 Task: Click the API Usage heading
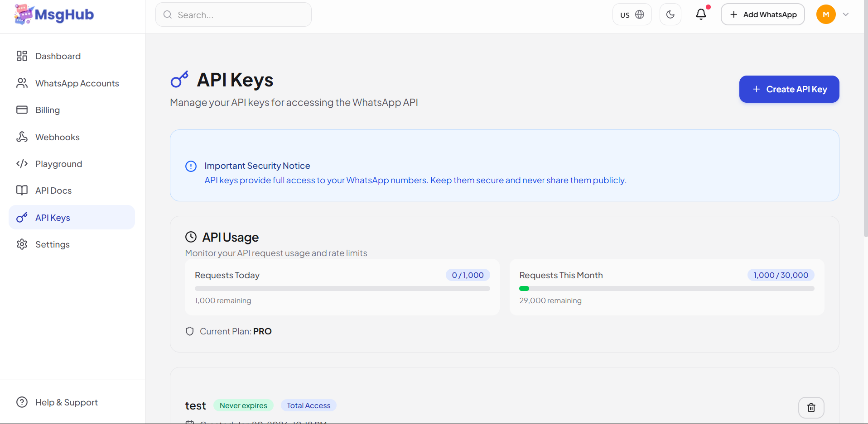click(x=231, y=237)
